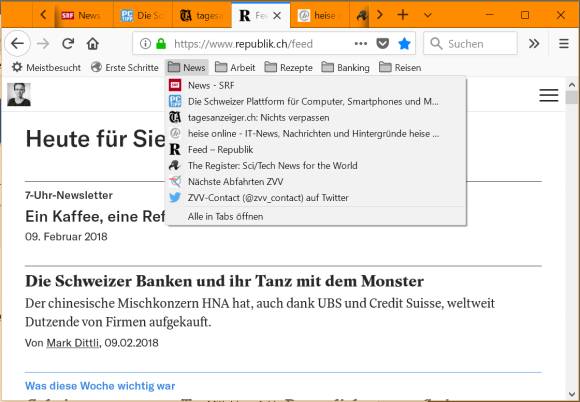This screenshot has height=402, width=580.
Task: Switch to the SRF News tab
Action: 84,16
